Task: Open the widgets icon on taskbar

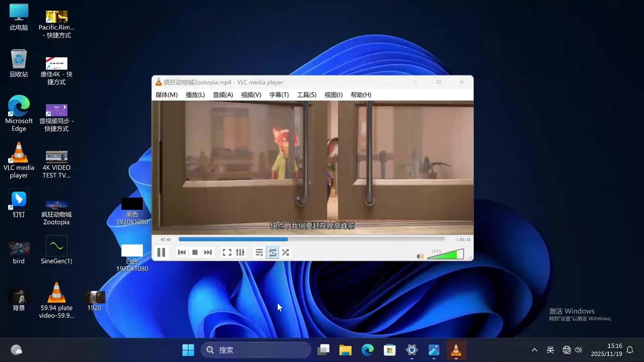Action: 16,350
